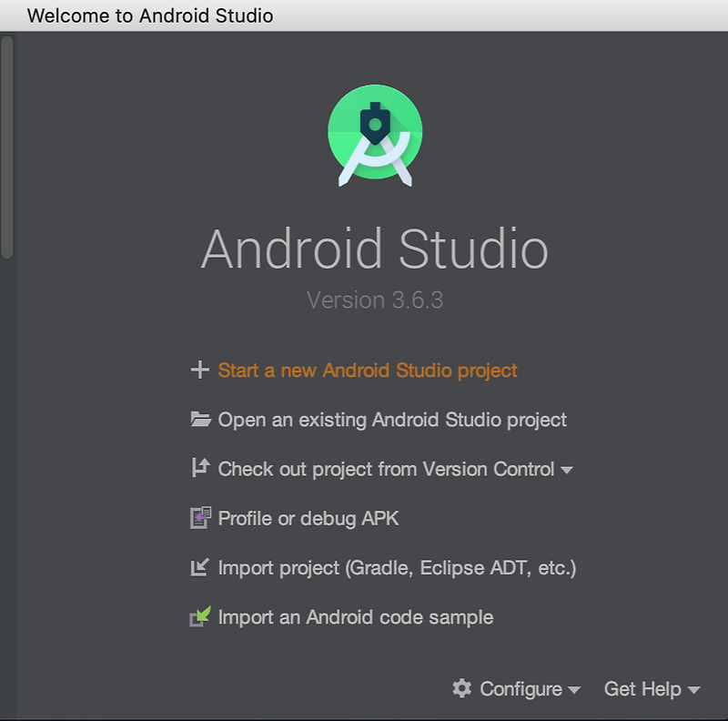Image resolution: width=728 pixels, height=721 pixels.
Task: Choose Import project (Gradle, Eclipse ADT, etc.)
Action: click(x=397, y=568)
